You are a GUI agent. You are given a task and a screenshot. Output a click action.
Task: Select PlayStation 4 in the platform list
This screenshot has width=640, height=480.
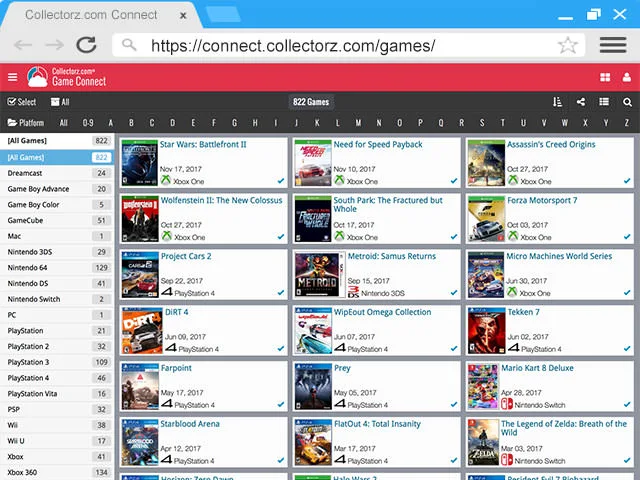pos(57,378)
